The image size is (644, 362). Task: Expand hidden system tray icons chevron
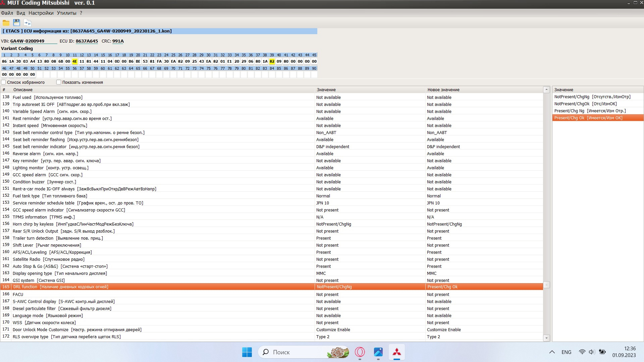552,352
